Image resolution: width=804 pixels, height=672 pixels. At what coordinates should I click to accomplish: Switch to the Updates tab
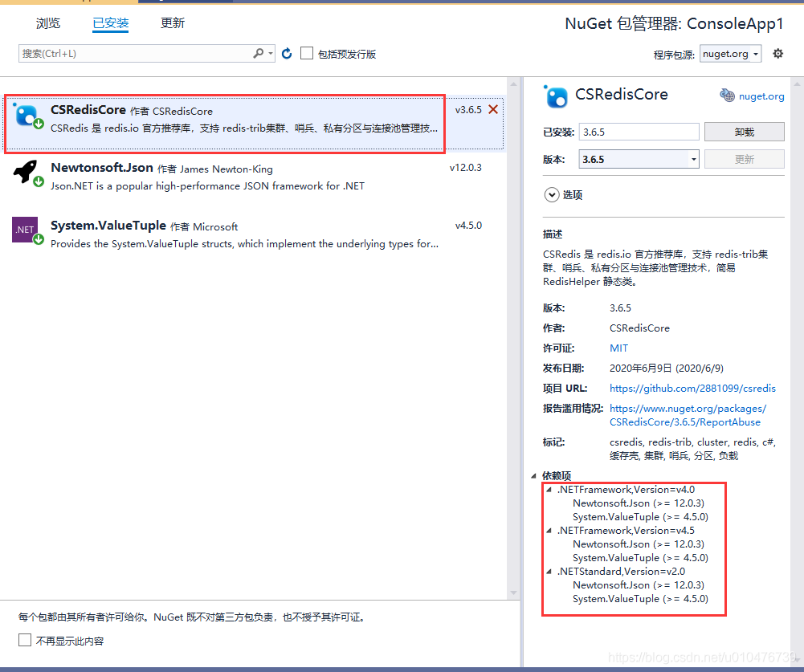(172, 23)
